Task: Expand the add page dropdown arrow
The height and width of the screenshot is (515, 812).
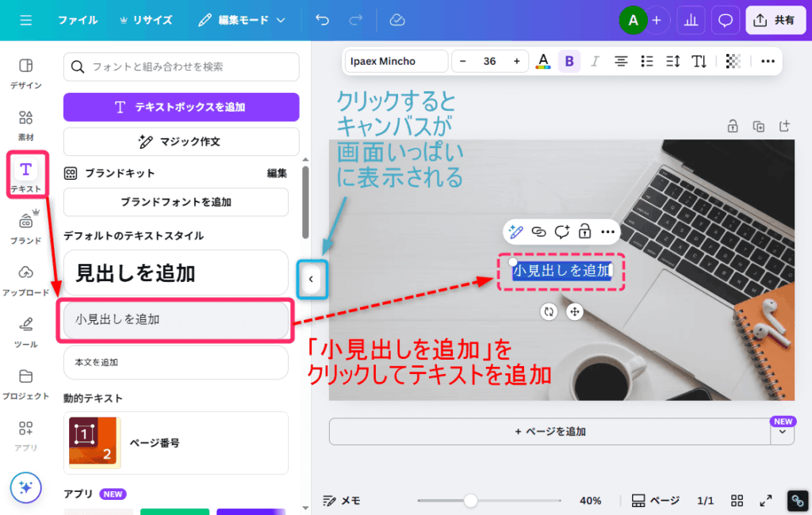Action: tap(783, 432)
